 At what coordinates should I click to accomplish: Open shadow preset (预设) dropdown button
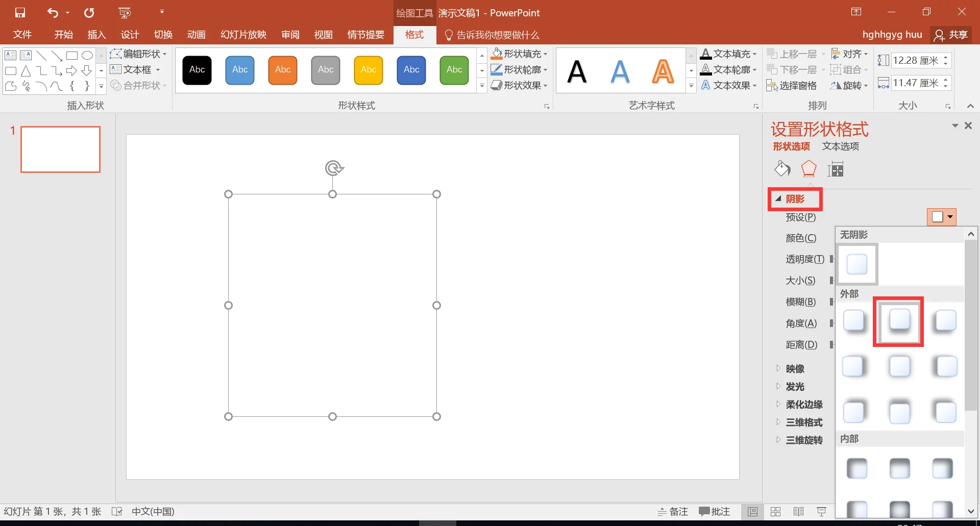pyautogui.click(x=942, y=217)
